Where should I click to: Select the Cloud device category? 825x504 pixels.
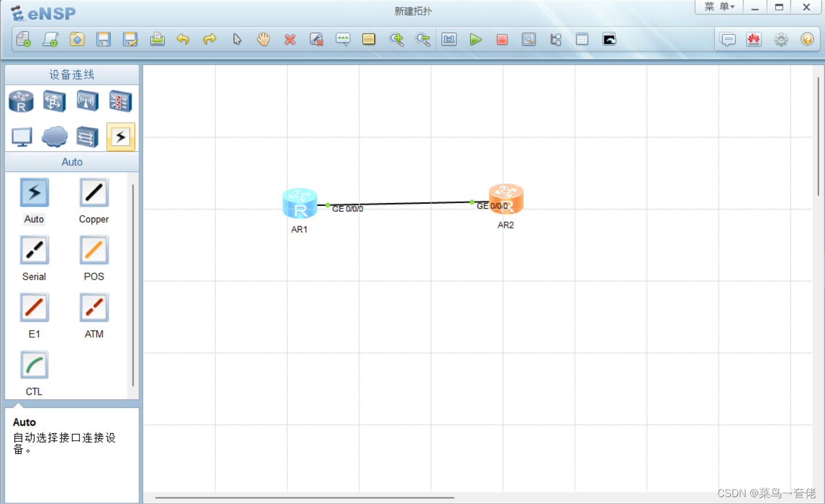pos(55,137)
